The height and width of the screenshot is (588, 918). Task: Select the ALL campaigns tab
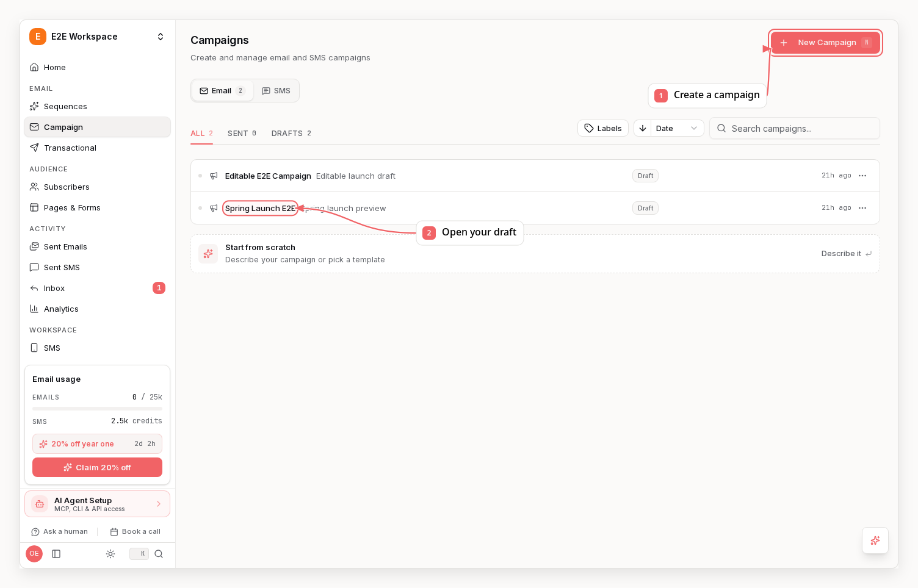(x=201, y=133)
